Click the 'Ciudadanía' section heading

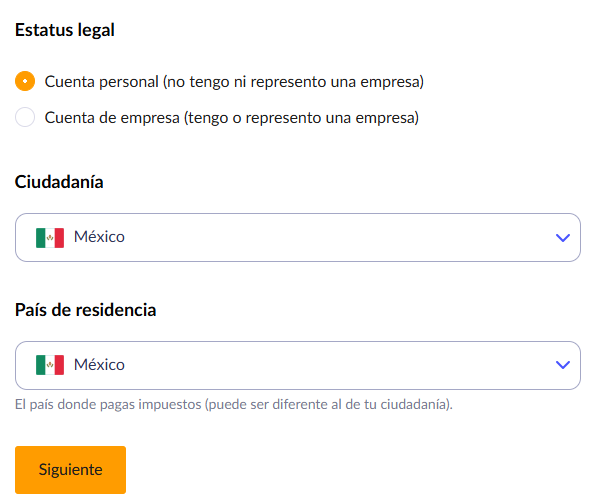[59, 182]
